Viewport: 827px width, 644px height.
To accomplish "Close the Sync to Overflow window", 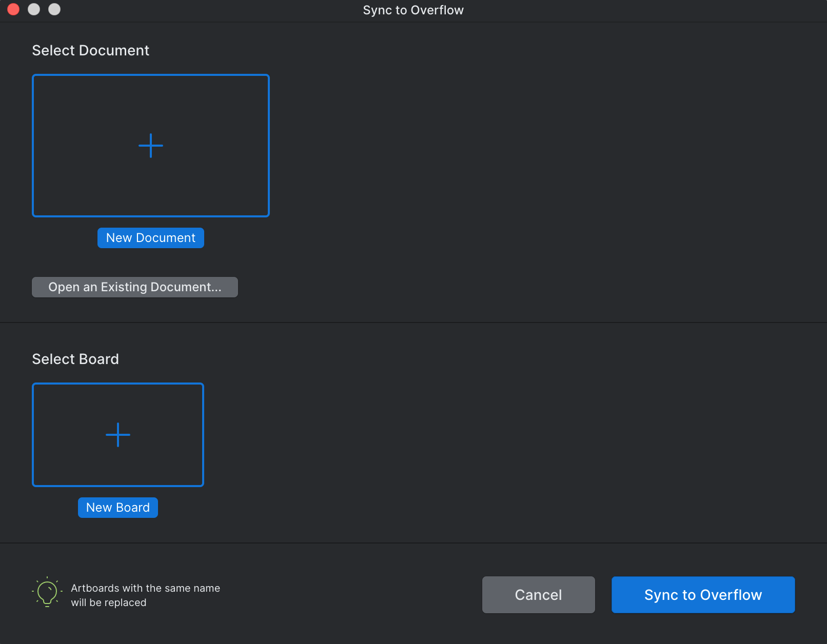I will pyautogui.click(x=13, y=9).
